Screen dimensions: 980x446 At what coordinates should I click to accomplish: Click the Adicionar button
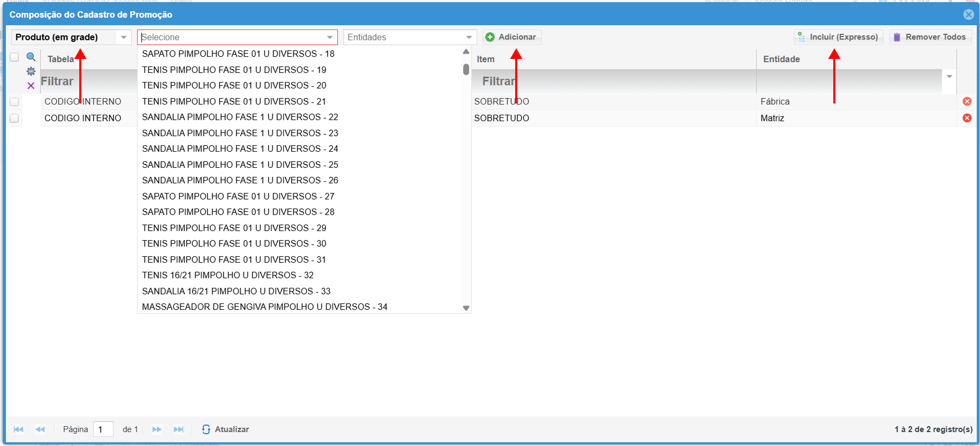point(511,37)
